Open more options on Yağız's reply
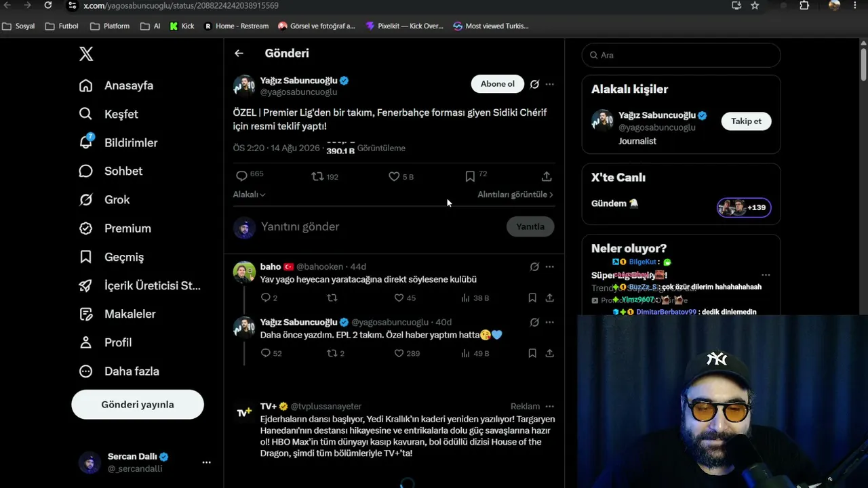 point(549,323)
